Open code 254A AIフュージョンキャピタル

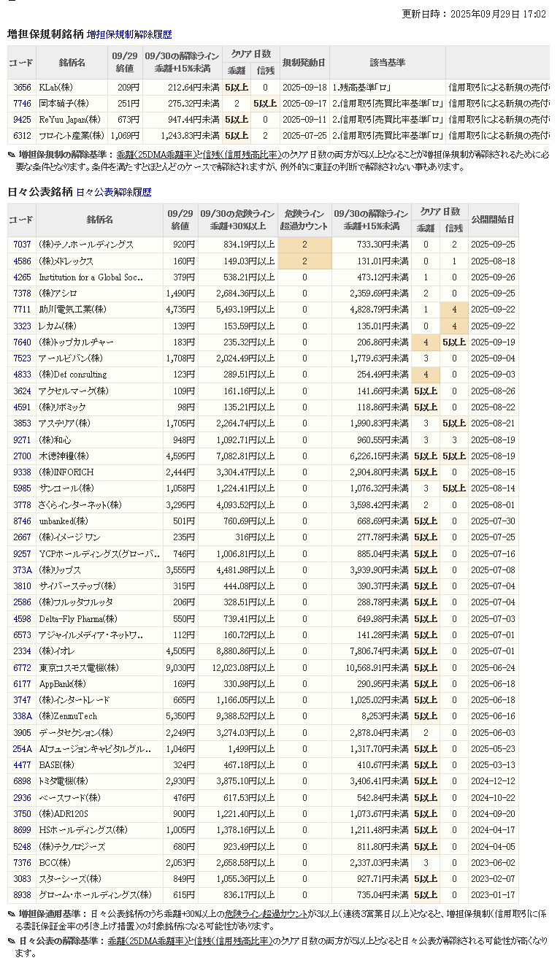(22, 748)
